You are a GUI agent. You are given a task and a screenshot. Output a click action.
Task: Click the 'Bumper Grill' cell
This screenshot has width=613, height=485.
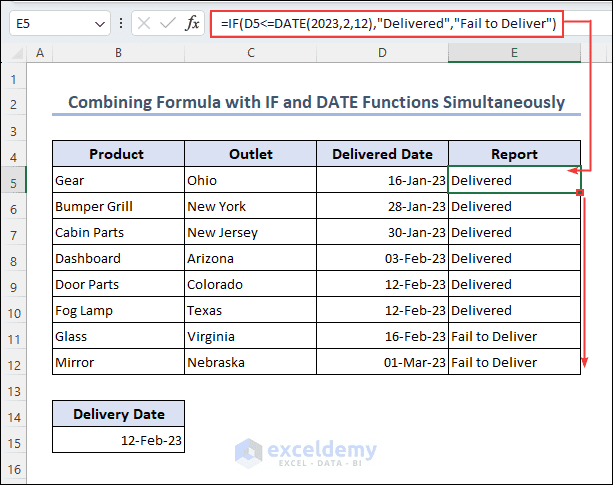point(118,206)
